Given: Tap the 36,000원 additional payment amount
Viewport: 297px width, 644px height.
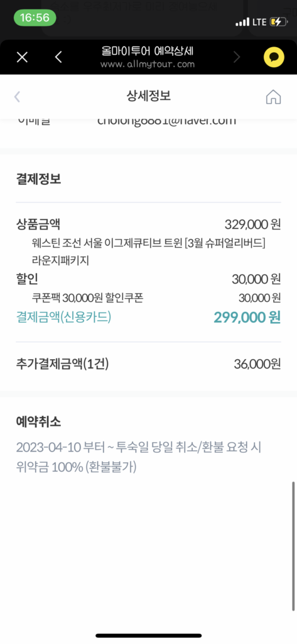Looking at the screenshot, I should point(257,364).
